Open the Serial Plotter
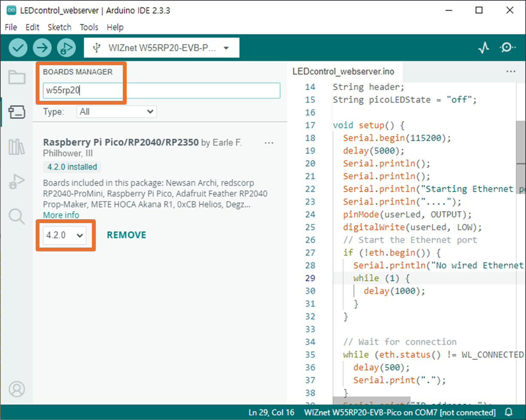This screenshot has height=420, width=526. [x=484, y=48]
